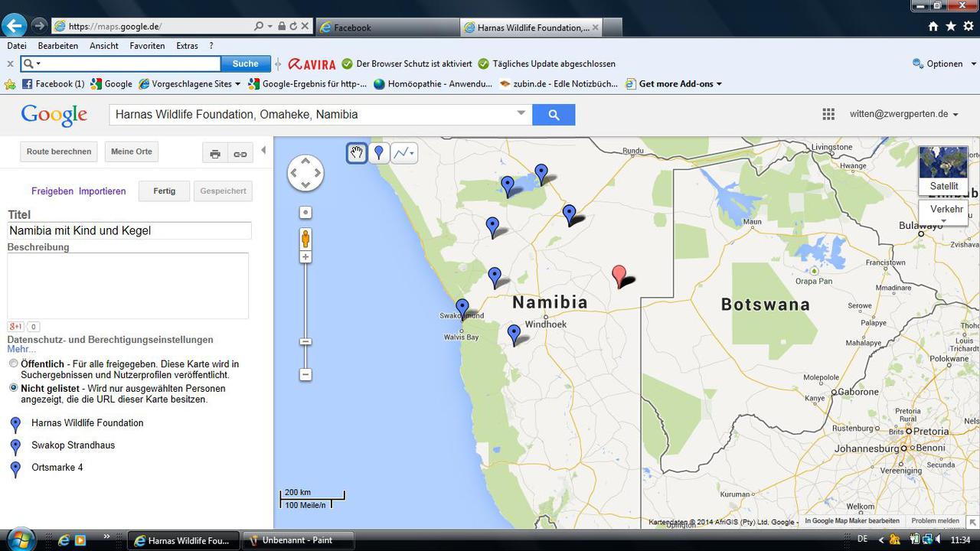Zoom in with the plus button
Viewport: 980px width, 551px height.
click(305, 257)
